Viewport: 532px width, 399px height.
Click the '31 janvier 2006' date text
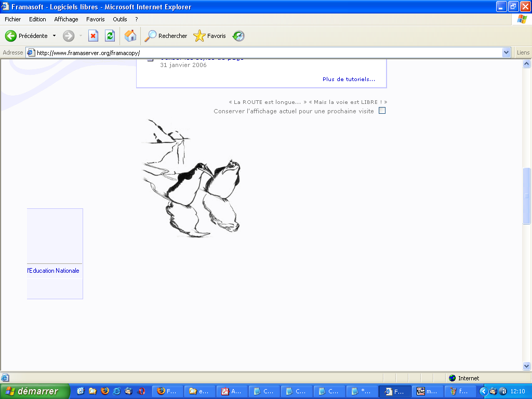coord(183,65)
